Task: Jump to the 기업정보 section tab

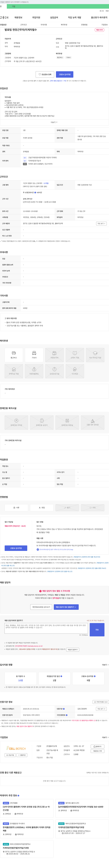Action: pyautogui.click(x=105, y=25)
